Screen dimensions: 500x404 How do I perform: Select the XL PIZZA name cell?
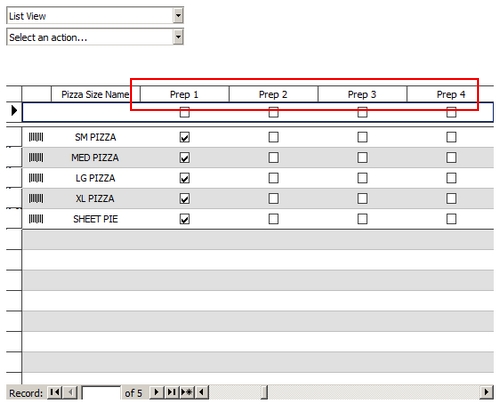(95, 199)
